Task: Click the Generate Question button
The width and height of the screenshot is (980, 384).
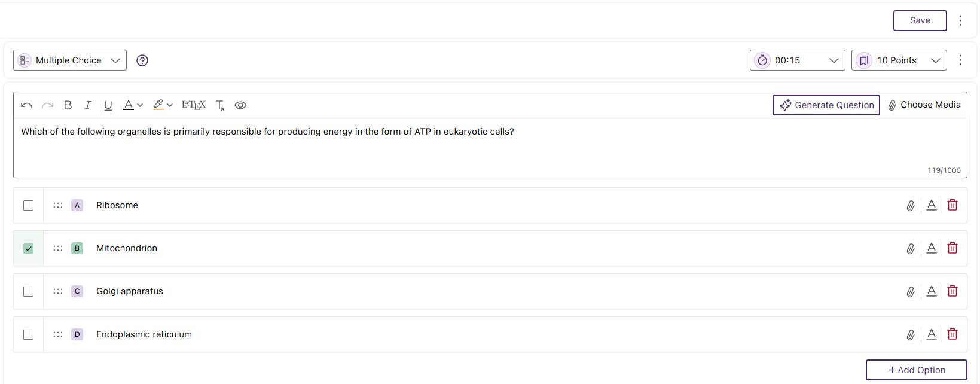Action: click(826, 105)
